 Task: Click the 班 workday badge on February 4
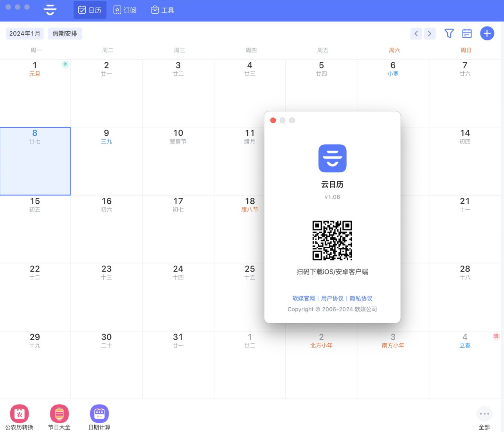[x=496, y=336]
